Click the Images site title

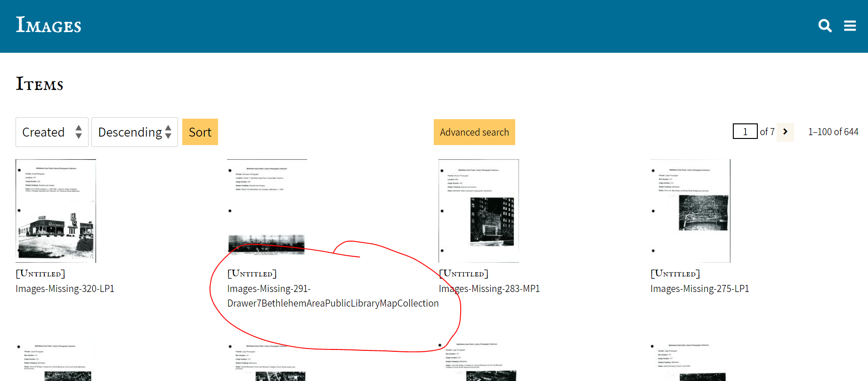click(x=49, y=25)
